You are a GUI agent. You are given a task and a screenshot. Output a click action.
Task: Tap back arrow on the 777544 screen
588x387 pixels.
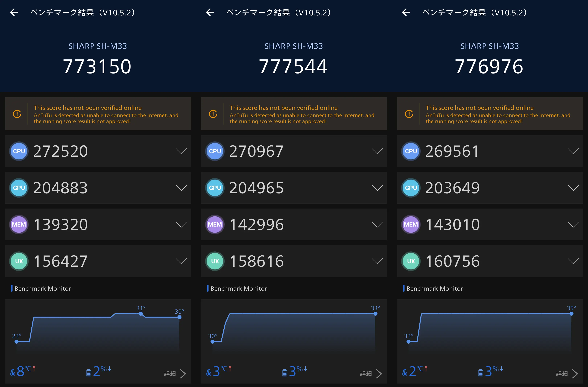210,12
